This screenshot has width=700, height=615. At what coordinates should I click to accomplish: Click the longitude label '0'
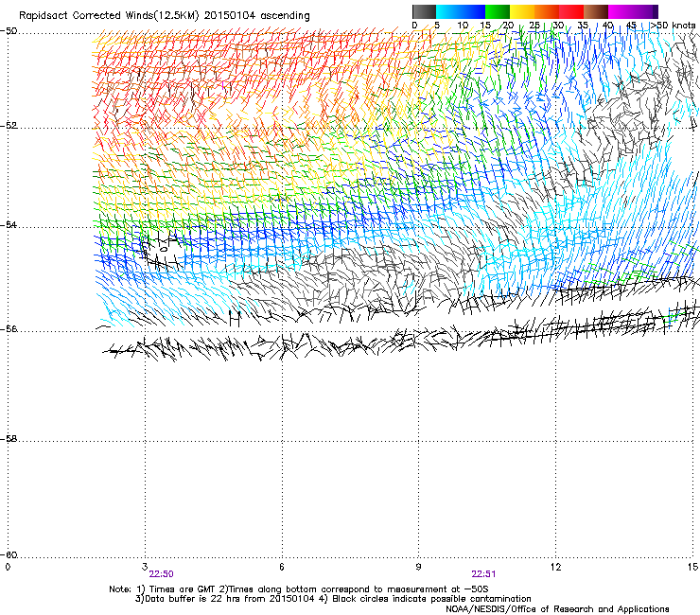8,567
